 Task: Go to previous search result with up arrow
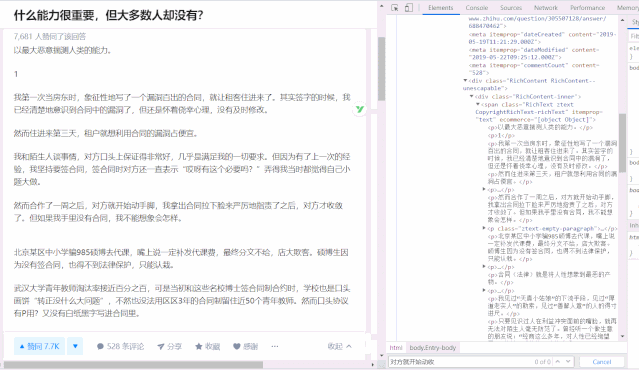pyautogui.click(x=558, y=361)
